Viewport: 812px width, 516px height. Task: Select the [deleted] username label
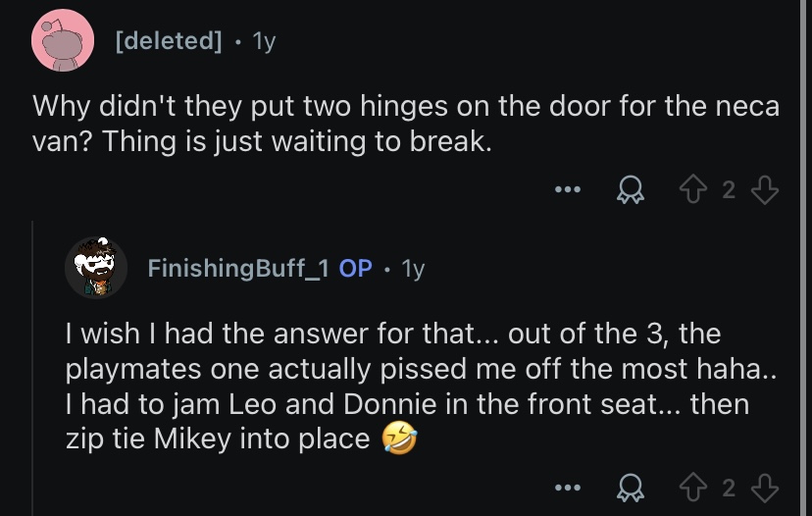(169, 40)
